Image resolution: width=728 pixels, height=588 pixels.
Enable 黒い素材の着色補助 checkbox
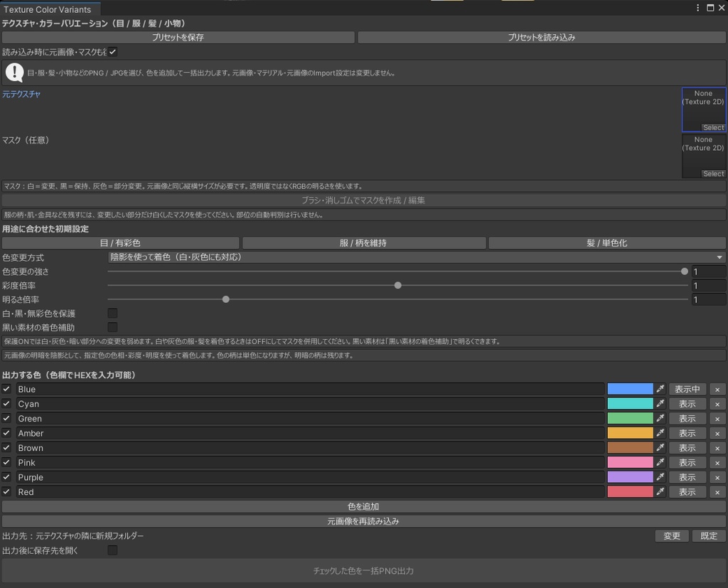pos(112,327)
